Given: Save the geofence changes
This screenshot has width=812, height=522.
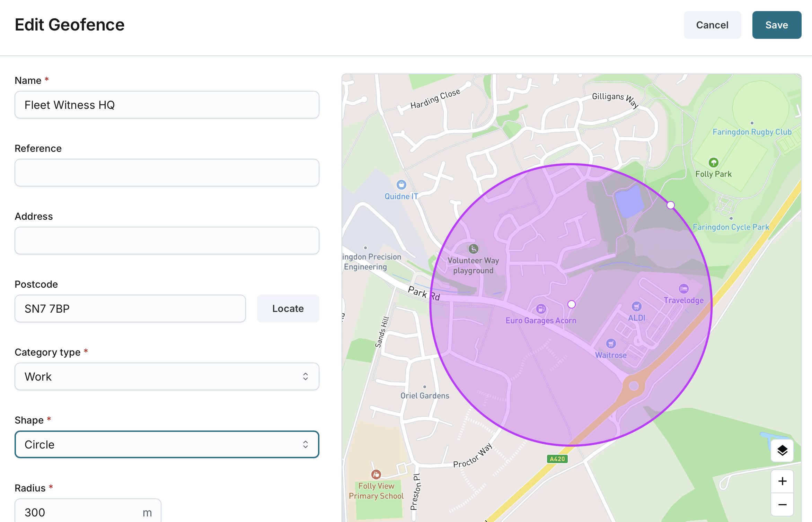Looking at the screenshot, I should [x=776, y=25].
